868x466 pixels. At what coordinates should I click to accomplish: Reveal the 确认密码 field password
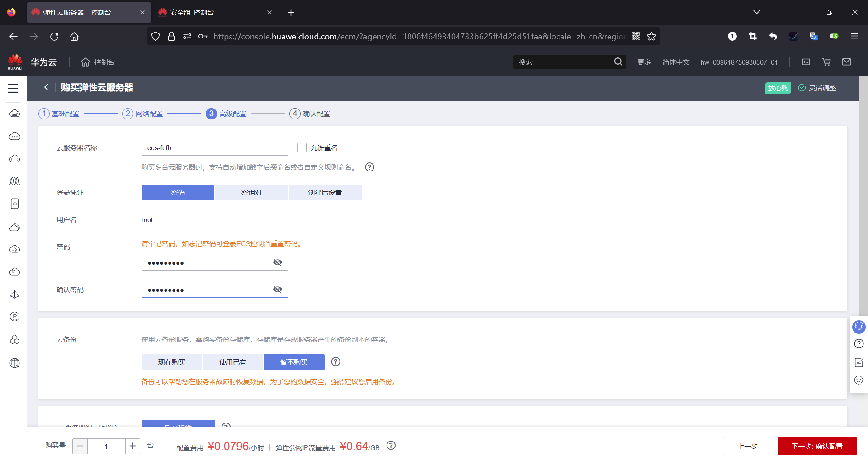click(x=277, y=290)
